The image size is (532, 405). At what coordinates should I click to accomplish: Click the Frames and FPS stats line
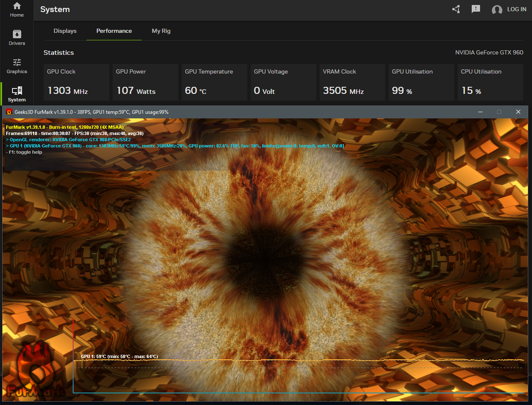(x=74, y=133)
